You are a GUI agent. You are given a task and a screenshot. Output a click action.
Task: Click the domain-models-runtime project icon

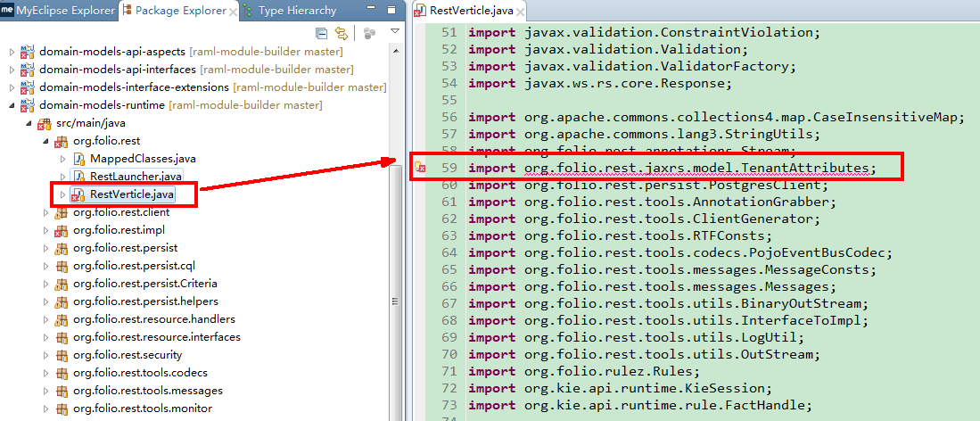[28, 104]
